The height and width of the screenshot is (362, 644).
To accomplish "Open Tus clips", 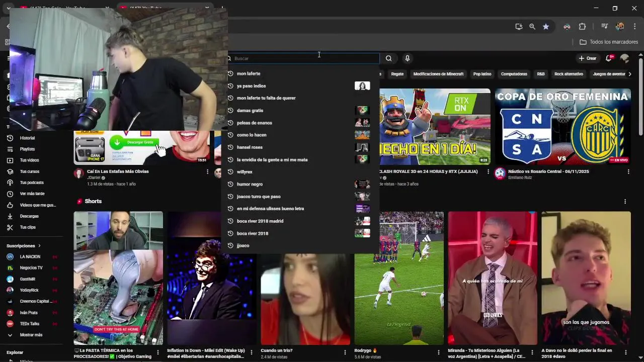I will click(28, 227).
